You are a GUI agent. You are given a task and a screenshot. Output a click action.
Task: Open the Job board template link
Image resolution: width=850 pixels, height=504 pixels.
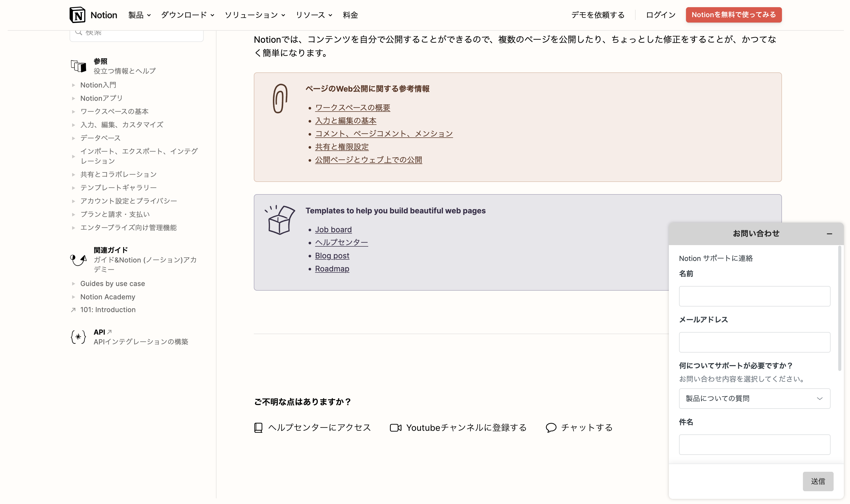pos(333,229)
